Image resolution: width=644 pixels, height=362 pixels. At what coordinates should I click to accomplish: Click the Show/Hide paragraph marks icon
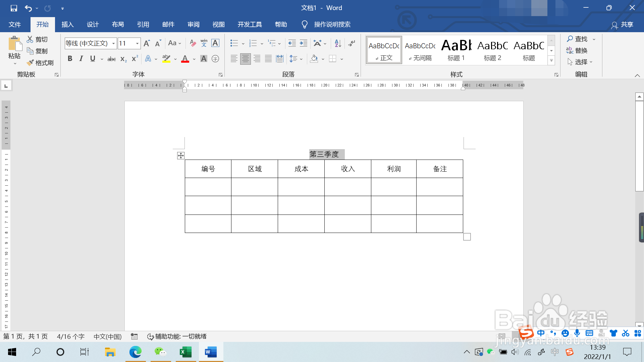[352, 43]
